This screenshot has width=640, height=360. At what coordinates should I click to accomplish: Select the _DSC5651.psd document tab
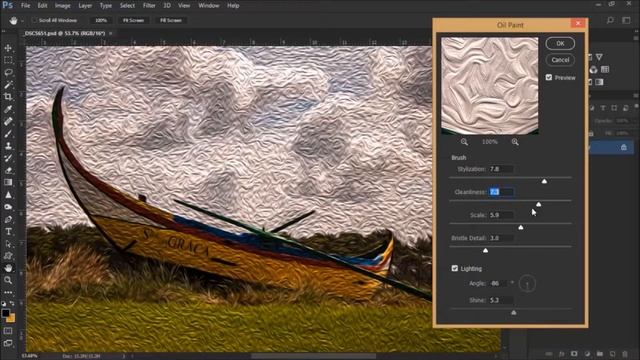coord(64,33)
